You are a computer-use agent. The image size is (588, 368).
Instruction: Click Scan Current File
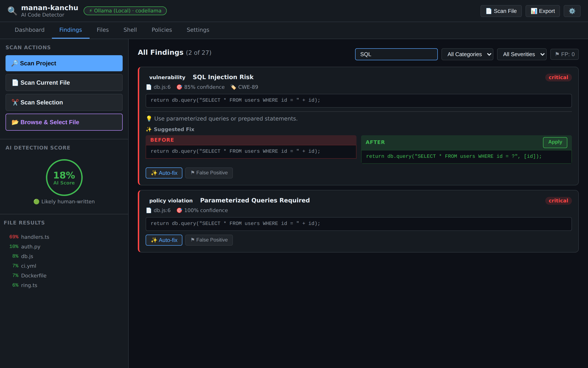64,83
